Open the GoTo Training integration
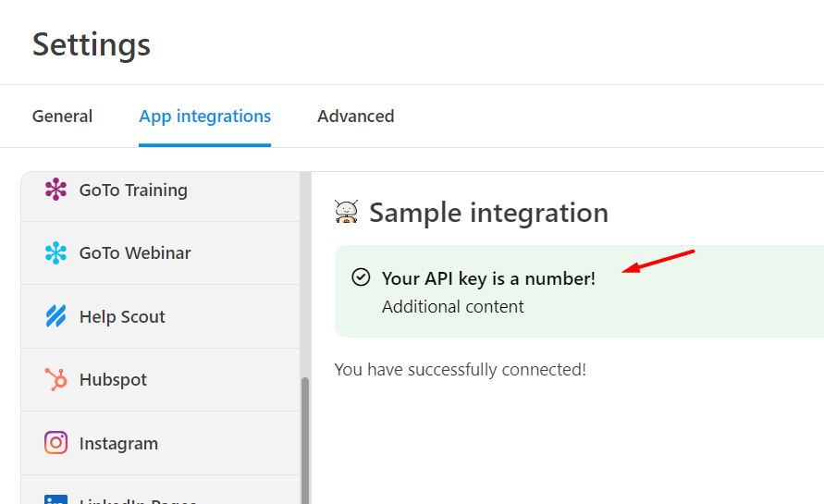Viewport: 824px width, 504px height. pos(133,191)
